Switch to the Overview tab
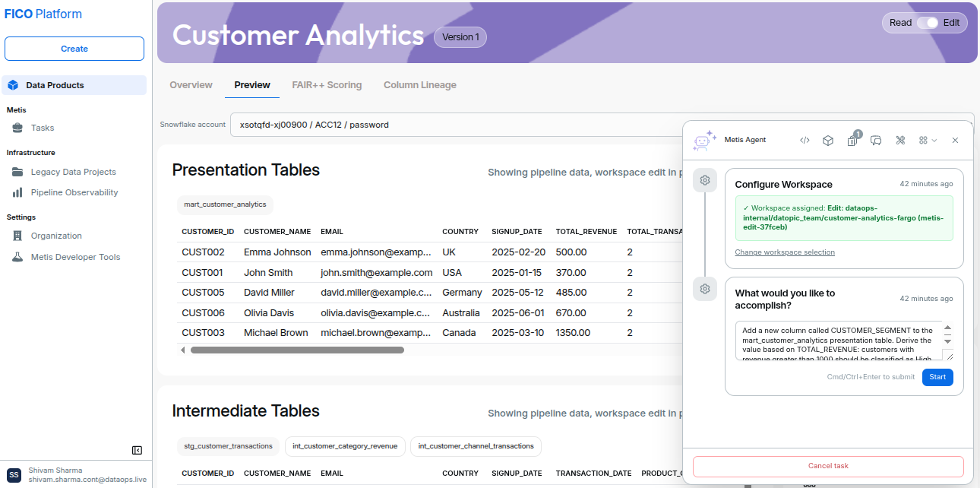980x488 pixels. click(191, 85)
